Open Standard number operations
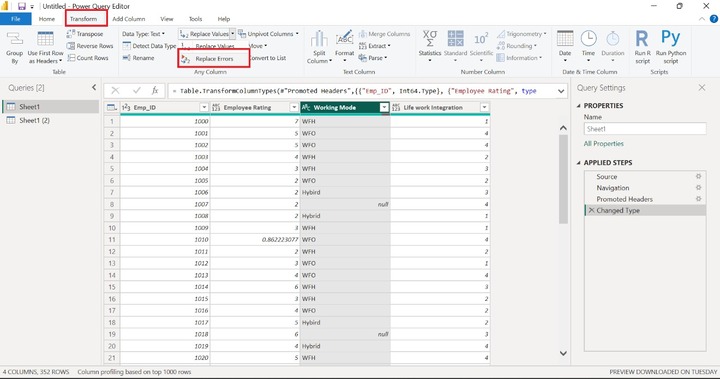 (x=456, y=47)
